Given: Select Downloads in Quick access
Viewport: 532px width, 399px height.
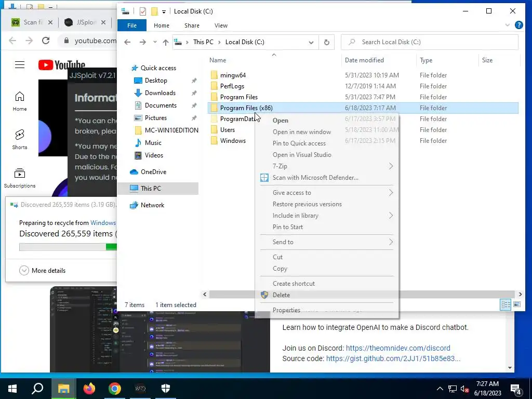Looking at the screenshot, I should click(160, 93).
